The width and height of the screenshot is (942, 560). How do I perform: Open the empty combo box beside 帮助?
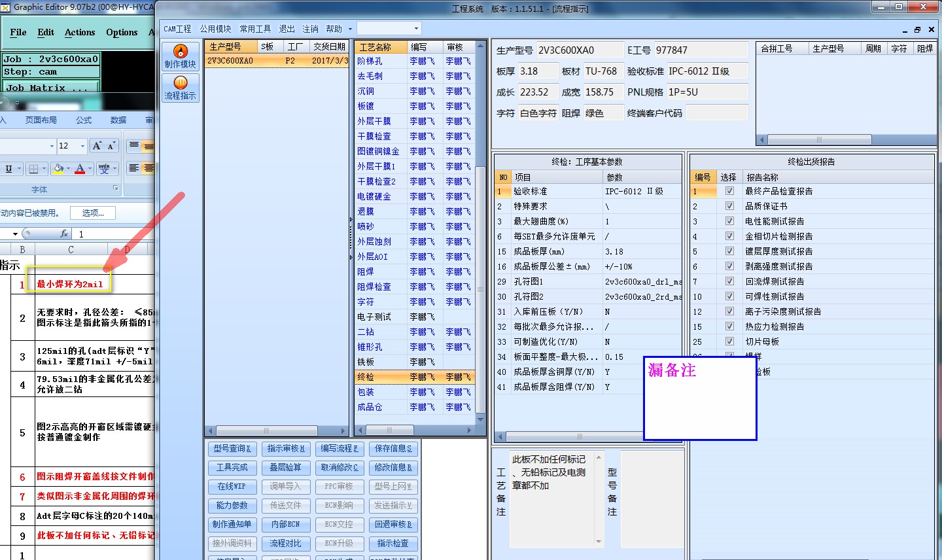[389, 29]
